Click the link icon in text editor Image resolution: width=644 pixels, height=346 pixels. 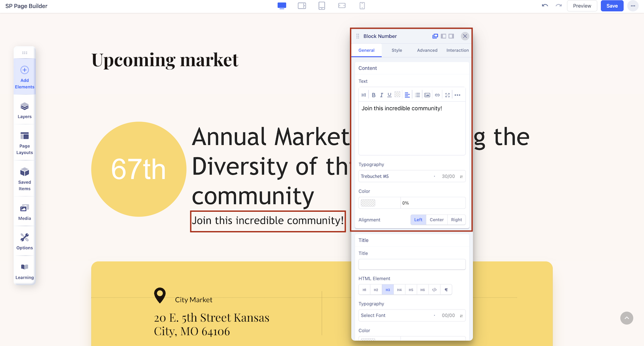[437, 95]
